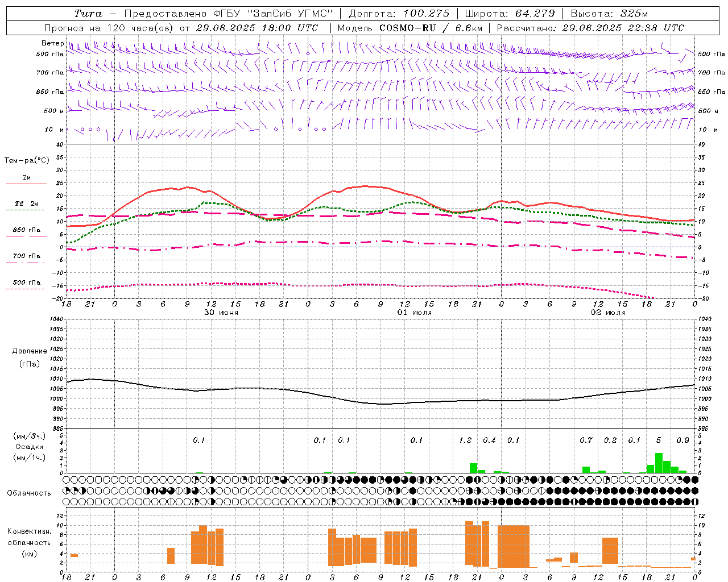Click the 0.4 precipitation value
728x582 pixels.
489,440
